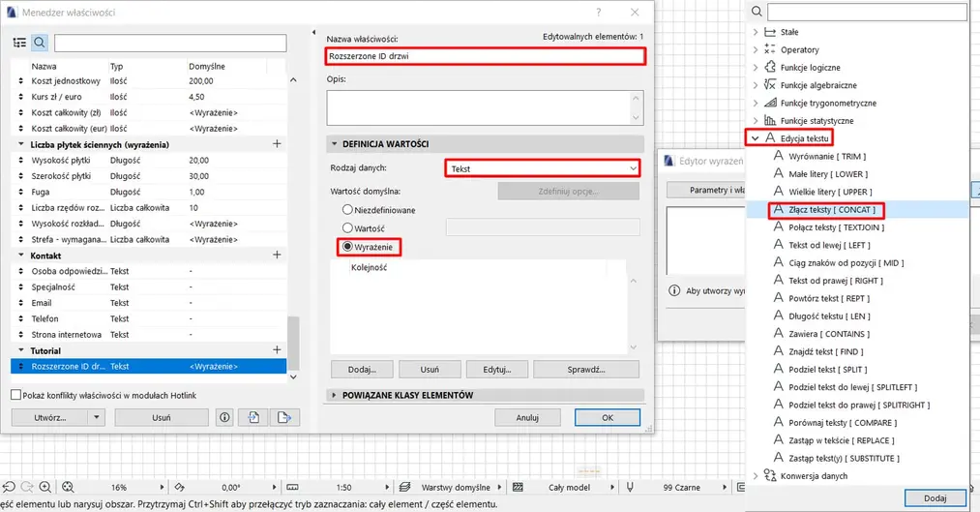Expand the POWIĄZANE KLASY ELEMENTÓW section
Viewport: 980px width, 512px height.
point(335,395)
